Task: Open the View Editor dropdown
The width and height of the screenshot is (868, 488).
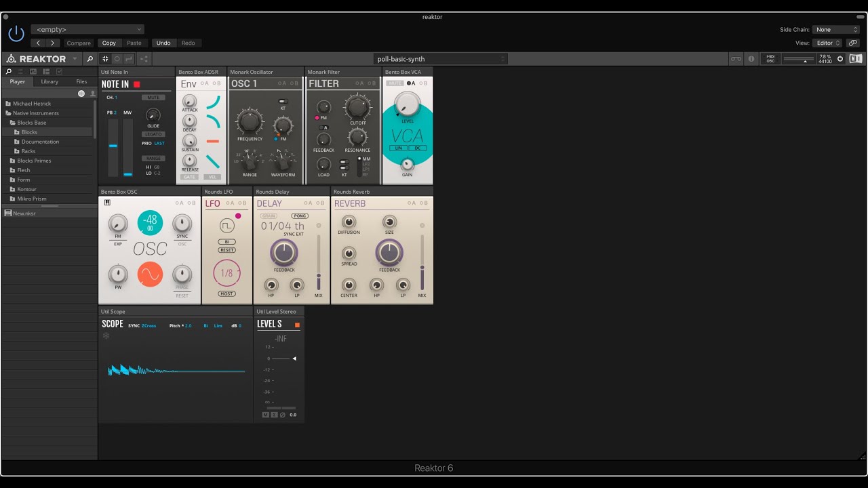Action: [x=827, y=43]
